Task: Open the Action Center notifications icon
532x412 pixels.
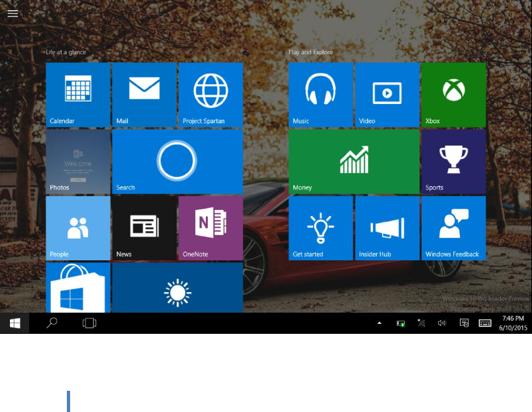Action: 464,323
